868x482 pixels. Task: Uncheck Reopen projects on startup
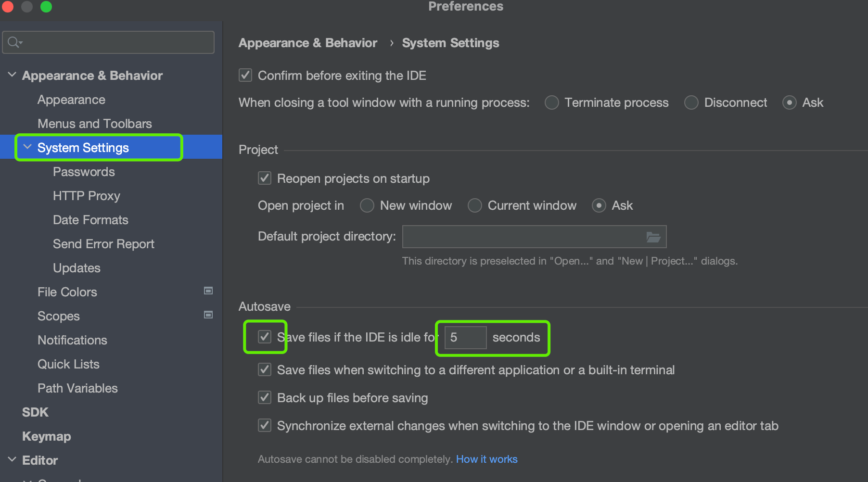pyautogui.click(x=265, y=178)
